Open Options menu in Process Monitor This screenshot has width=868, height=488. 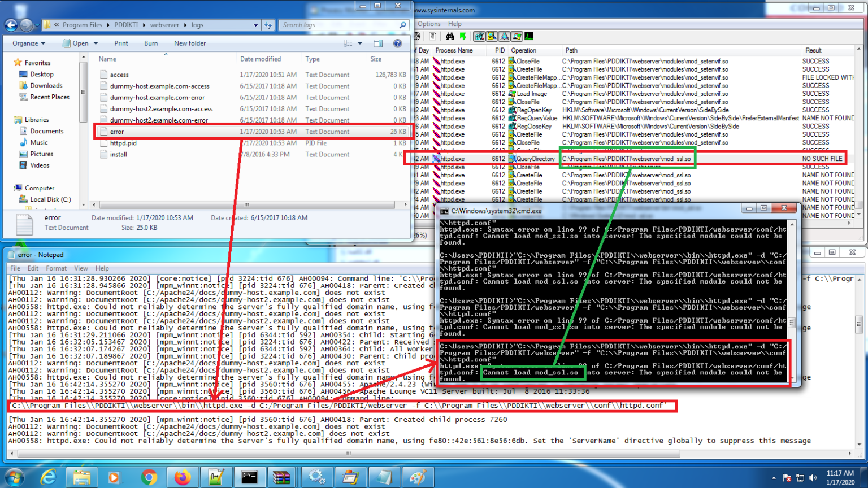point(429,24)
